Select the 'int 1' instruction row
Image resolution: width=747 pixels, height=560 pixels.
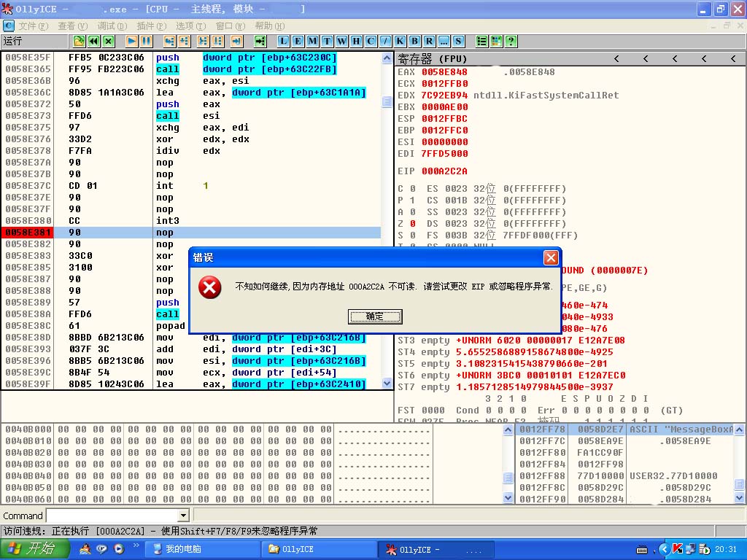pyautogui.click(x=191, y=186)
